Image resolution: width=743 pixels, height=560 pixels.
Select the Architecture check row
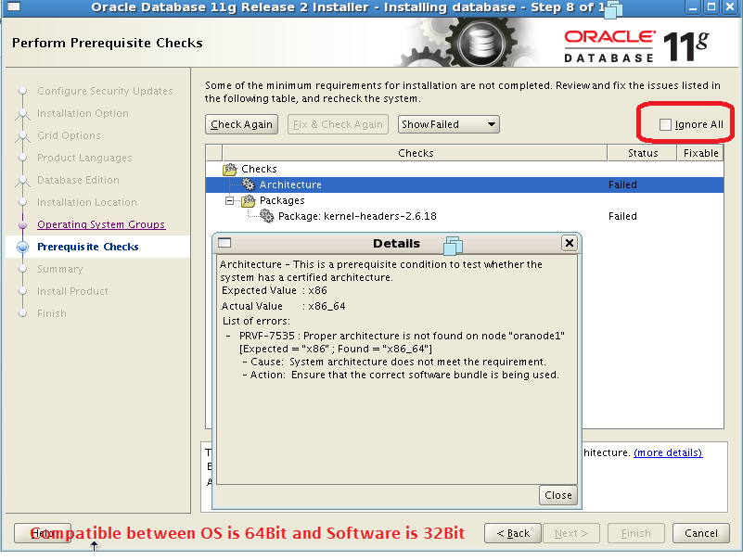click(x=465, y=185)
